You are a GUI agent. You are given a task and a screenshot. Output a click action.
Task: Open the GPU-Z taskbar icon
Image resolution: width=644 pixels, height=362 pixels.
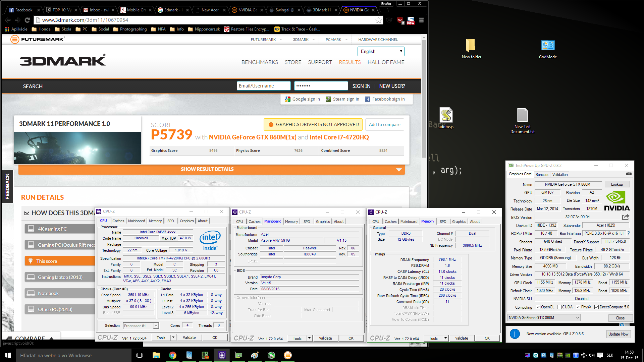[238, 355]
